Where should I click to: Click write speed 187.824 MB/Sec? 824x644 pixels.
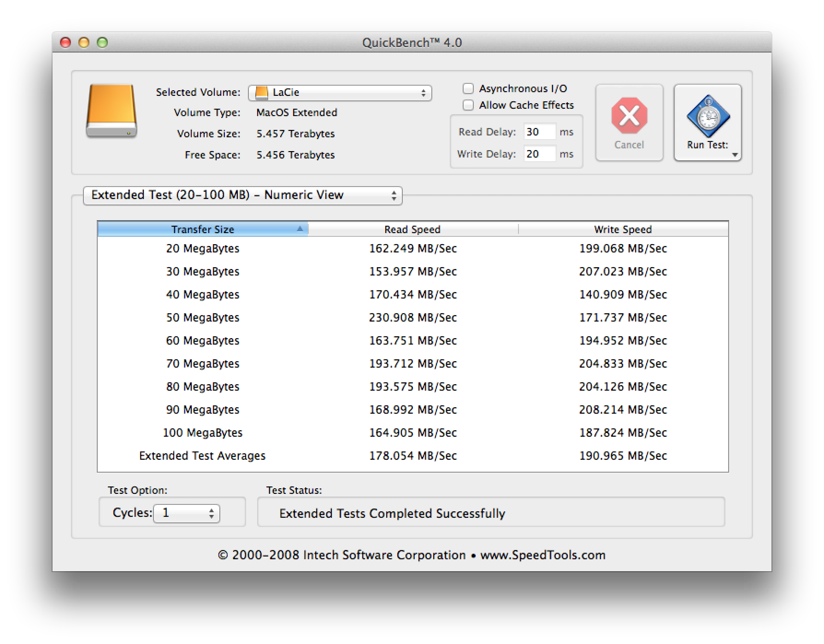point(623,433)
